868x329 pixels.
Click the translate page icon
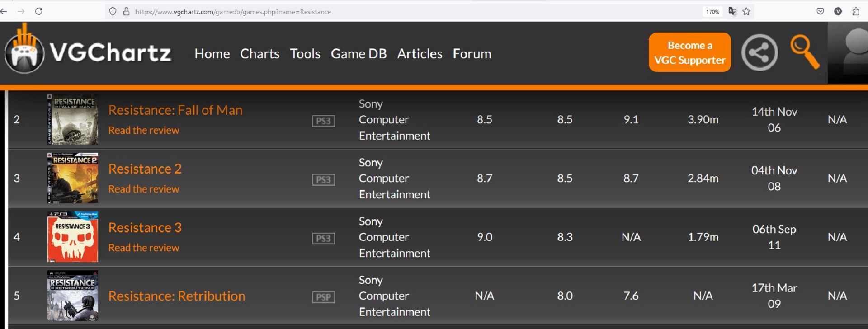tap(732, 11)
